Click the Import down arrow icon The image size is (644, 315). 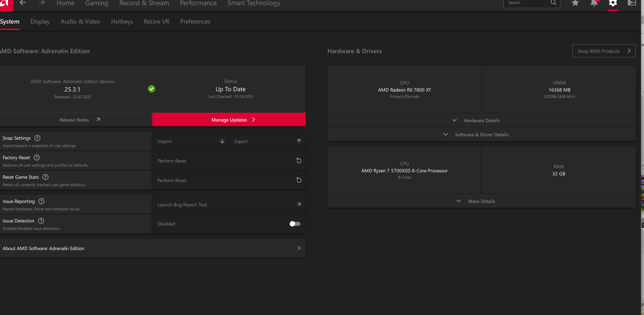click(x=222, y=141)
